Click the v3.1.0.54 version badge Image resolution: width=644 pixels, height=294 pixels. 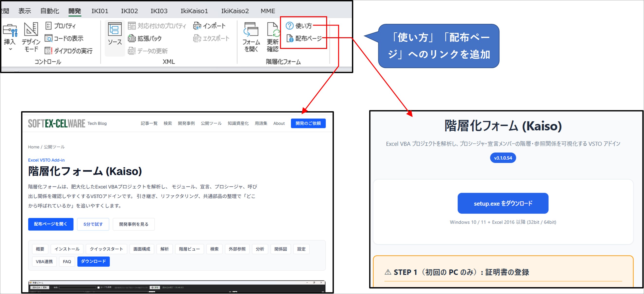coord(503,158)
